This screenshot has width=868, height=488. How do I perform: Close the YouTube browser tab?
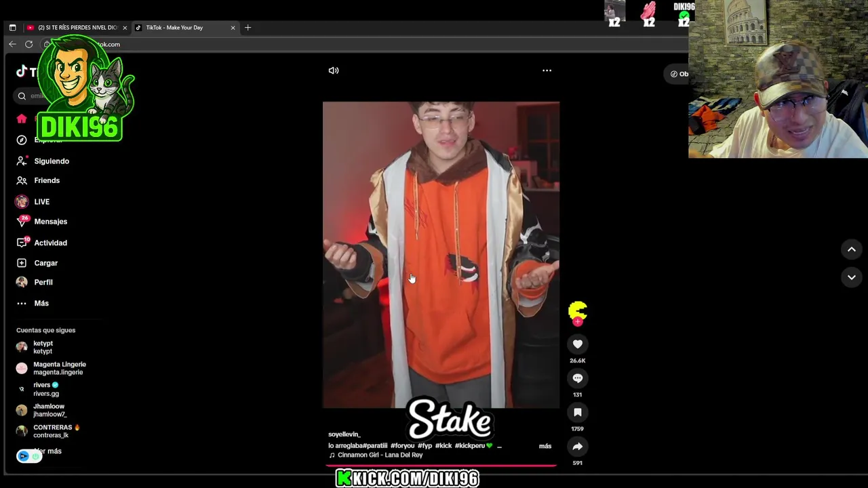[125, 28]
